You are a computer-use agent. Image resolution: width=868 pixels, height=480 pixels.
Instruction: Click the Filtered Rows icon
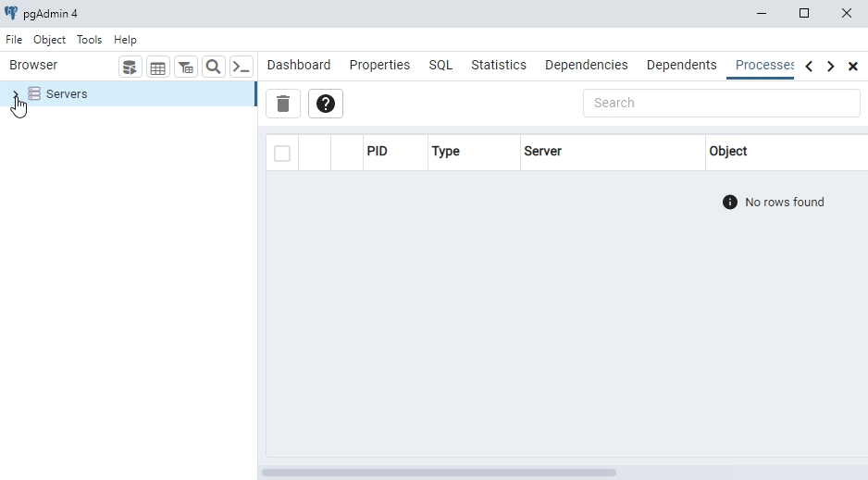tap(186, 67)
